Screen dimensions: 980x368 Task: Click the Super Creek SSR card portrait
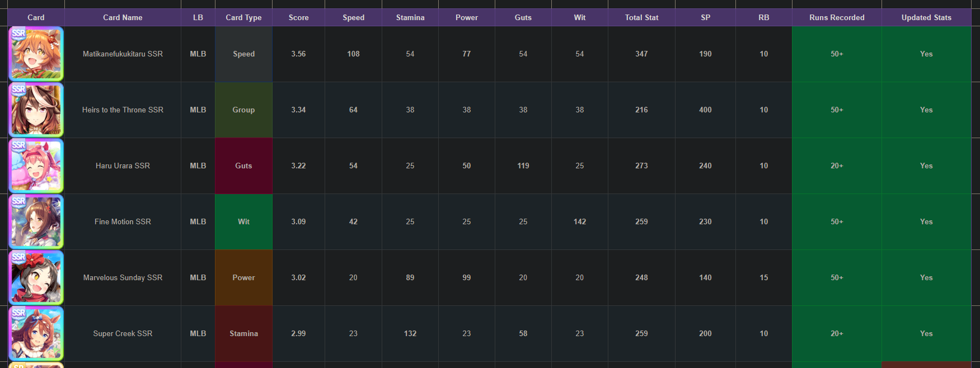(36, 334)
